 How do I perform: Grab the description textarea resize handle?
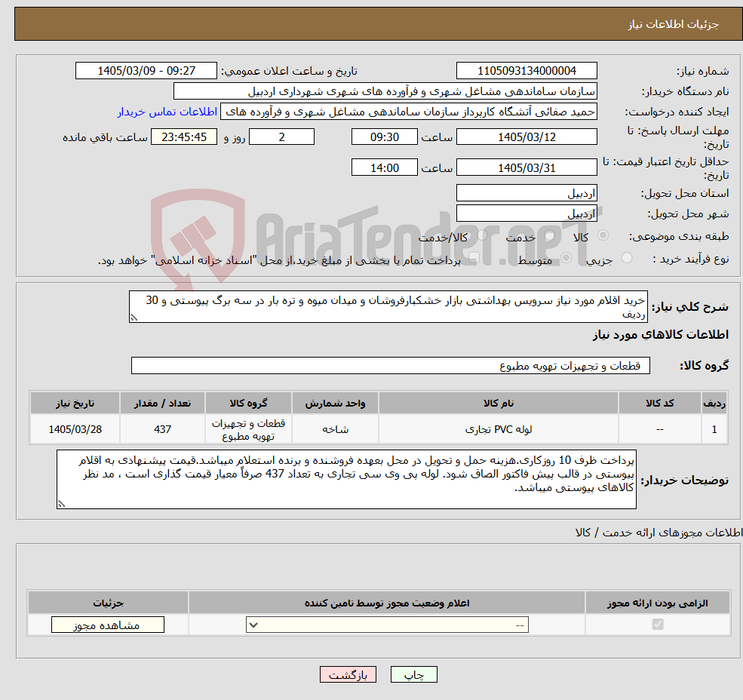(134, 318)
